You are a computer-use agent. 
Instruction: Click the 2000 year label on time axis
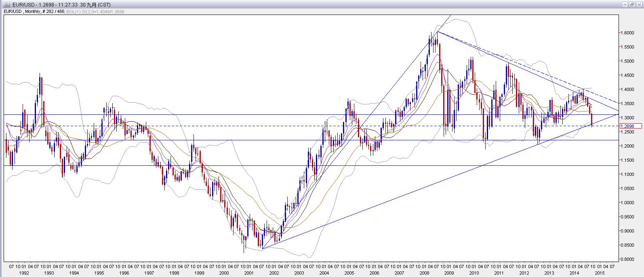pyautogui.click(x=224, y=273)
